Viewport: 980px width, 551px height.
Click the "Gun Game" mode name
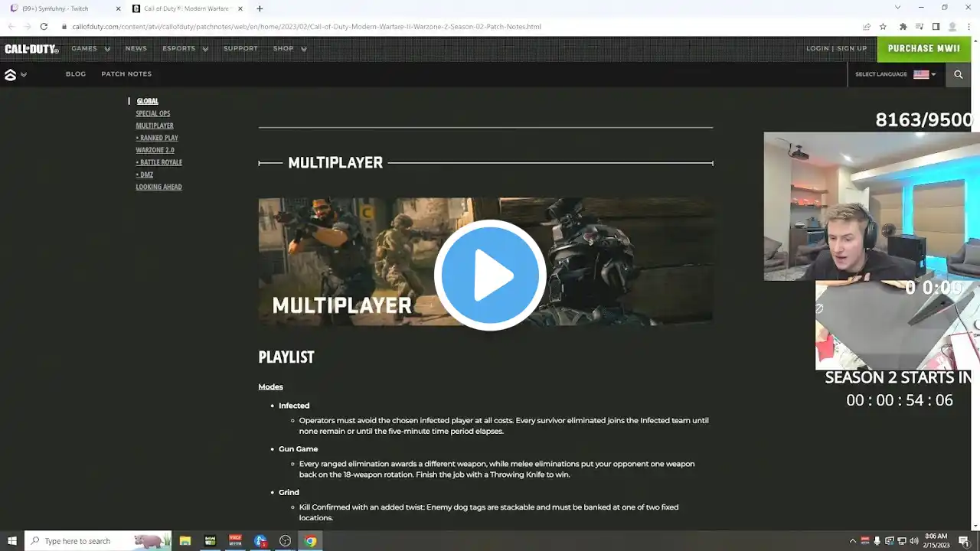299,449
